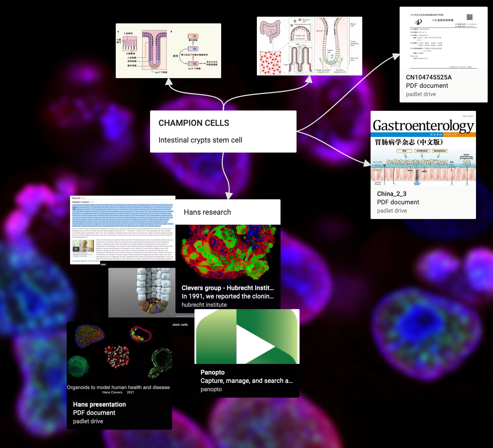Open the Panopto link title
493x448 pixels.
[212, 372]
